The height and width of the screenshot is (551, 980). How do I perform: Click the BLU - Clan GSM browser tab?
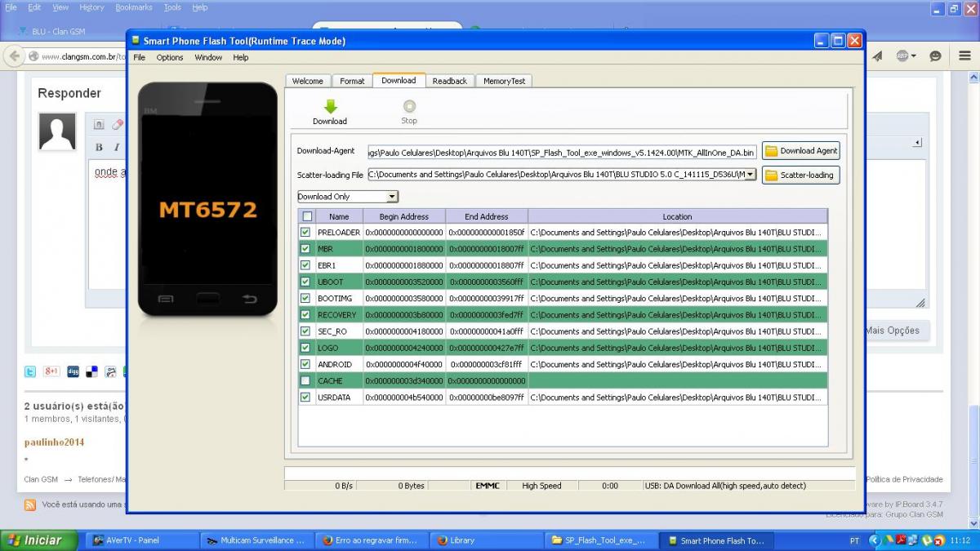pos(58,31)
